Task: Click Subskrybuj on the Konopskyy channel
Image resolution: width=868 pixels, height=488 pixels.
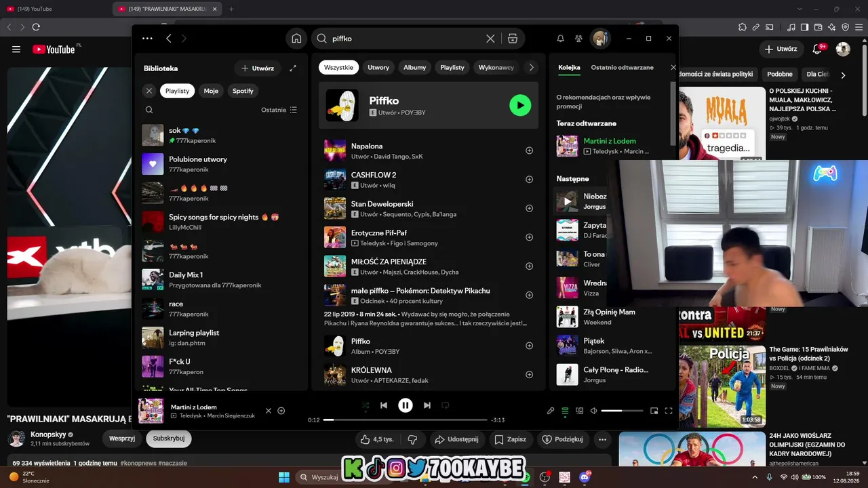Action: [169, 439]
